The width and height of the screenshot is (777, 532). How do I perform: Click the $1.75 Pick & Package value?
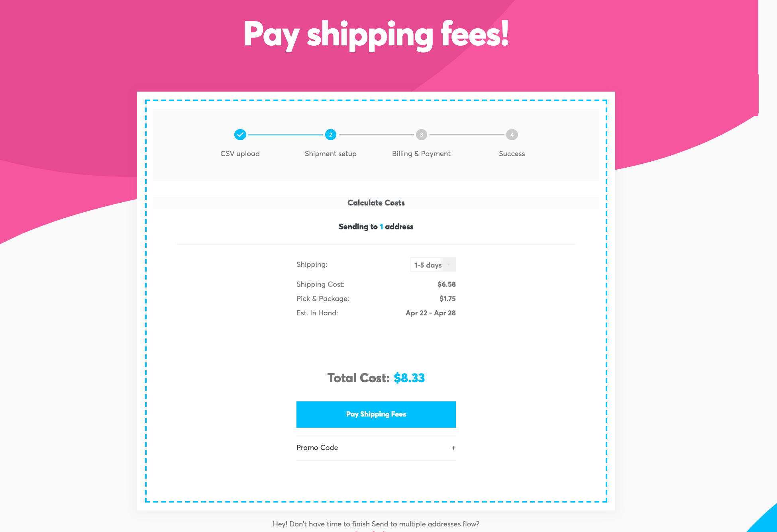pyautogui.click(x=447, y=299)
